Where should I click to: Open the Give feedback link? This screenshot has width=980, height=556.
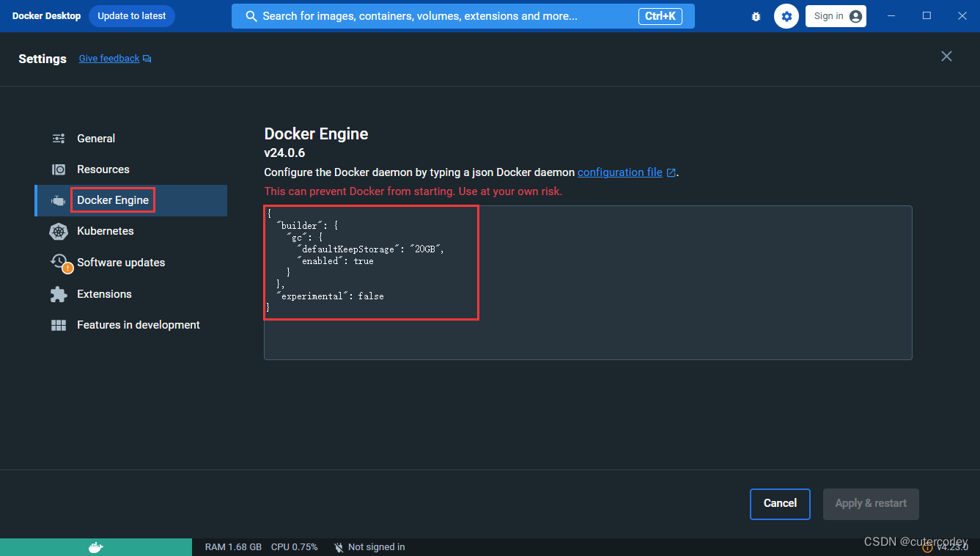pyautogui.click(x=109, y=59)
